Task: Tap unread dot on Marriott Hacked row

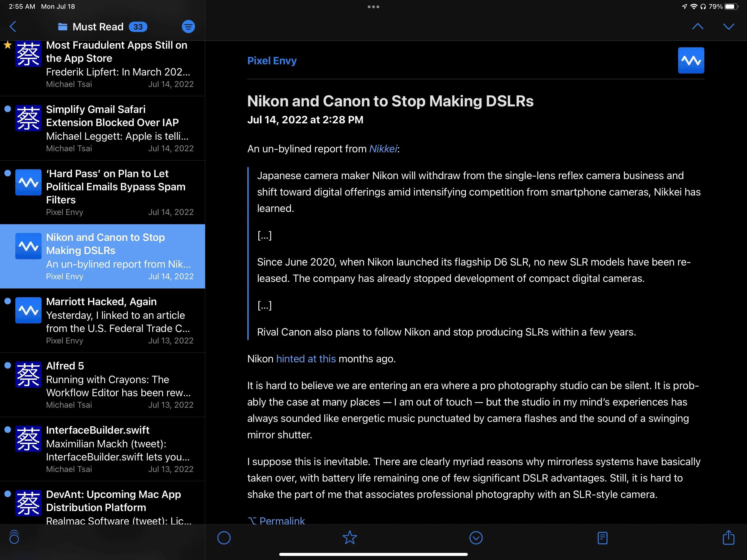Action: click(8, 301)
